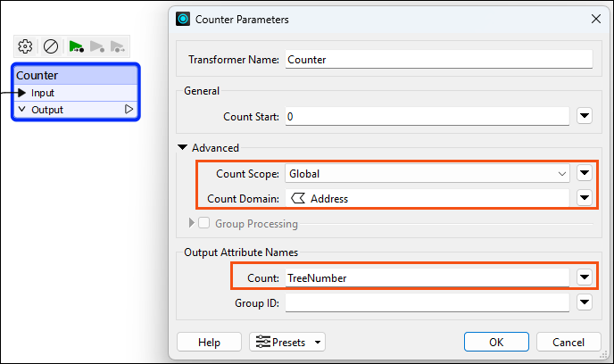
Task: Enable the Group Processing checkbox
Action: click(x=203, y=223)
